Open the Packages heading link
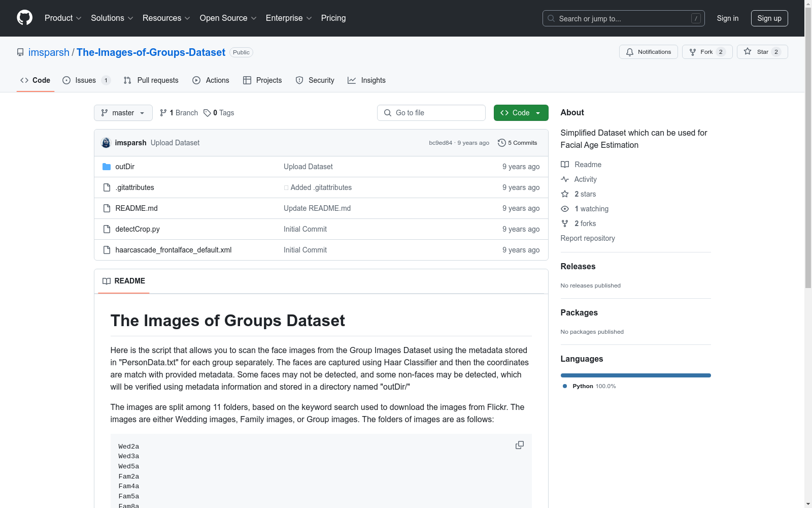This screenshot has height=508, width=812. pyautogui.click(x=579, y=312)
